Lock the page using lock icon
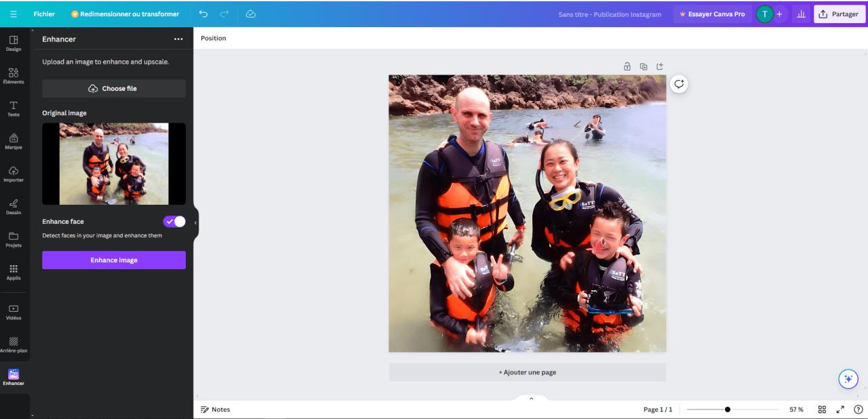This screenshot has height=419, width=868. 627,66
